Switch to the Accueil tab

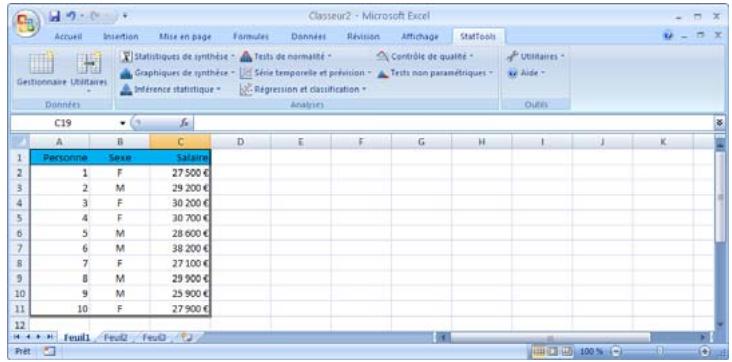pyautogui.click(x=68, y=36)
